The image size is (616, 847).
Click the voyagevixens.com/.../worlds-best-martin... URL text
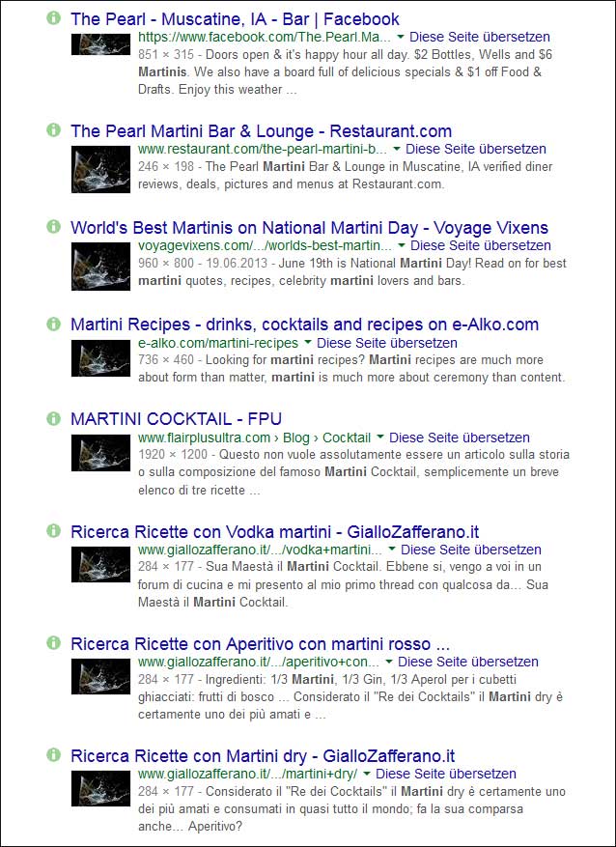click(x=266, y=245)
